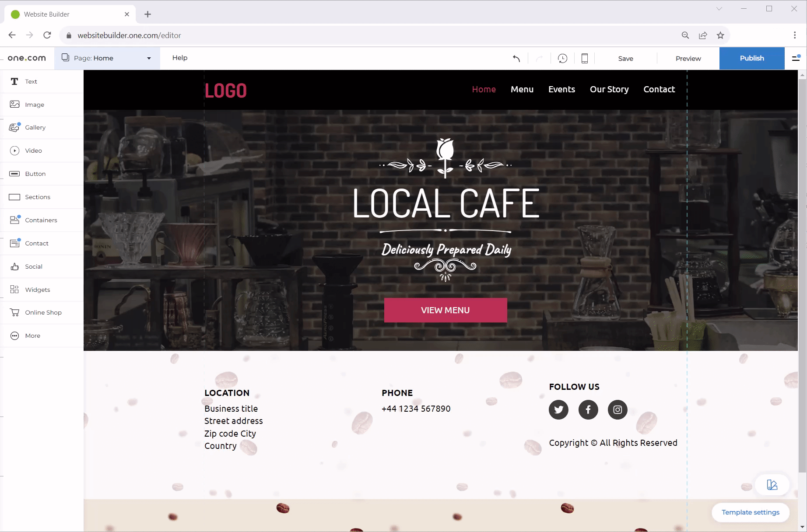This screenshot has width=807, height=532.
Task: Click the Twitter social icon
Action: [558, 410]
